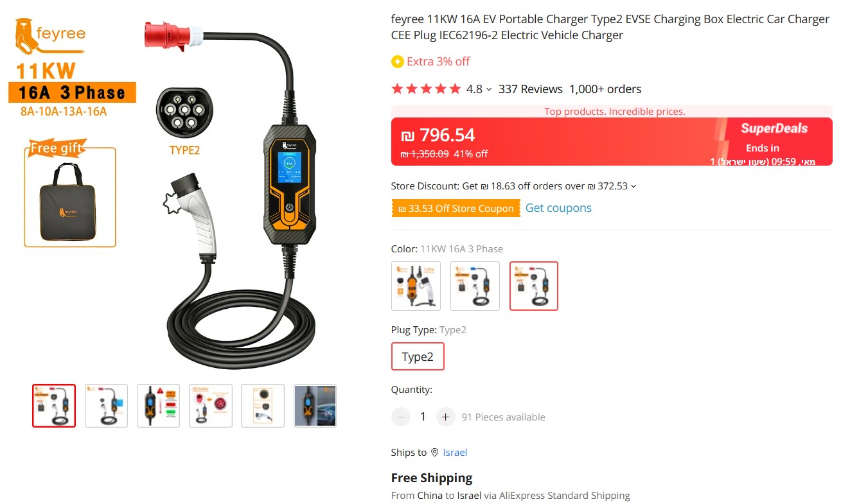850x504 pixels.
Task: Click the gold coin icon beside Extra 3% off
Action: pyautogui.click(x=397, y=62)
